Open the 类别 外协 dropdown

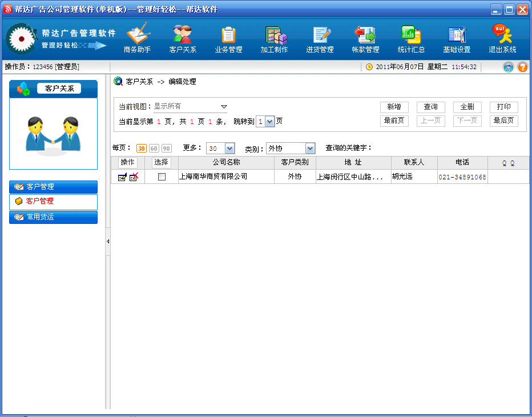[x=310, y=149]
